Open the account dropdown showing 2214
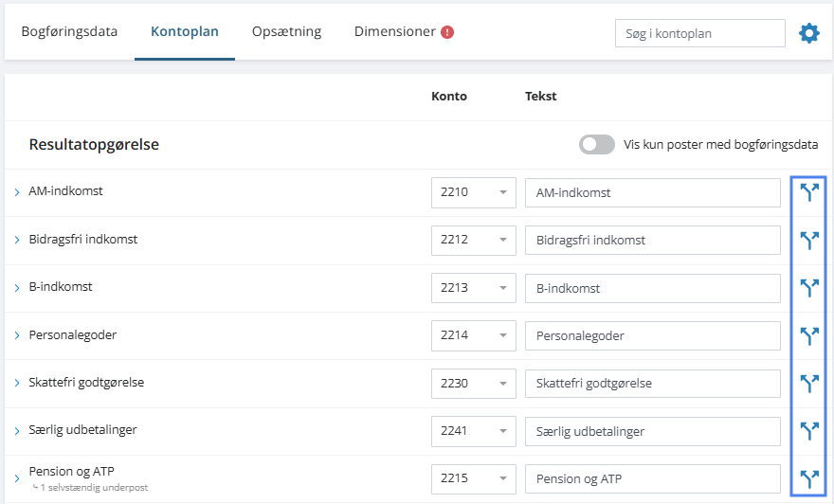The height and width of the screenshot is (504, 834). (473, 335)
